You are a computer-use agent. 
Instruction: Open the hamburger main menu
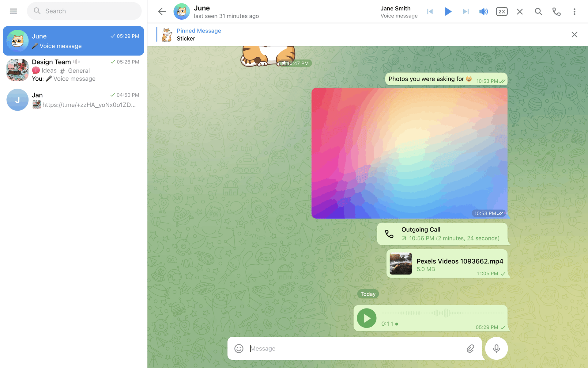13,11
